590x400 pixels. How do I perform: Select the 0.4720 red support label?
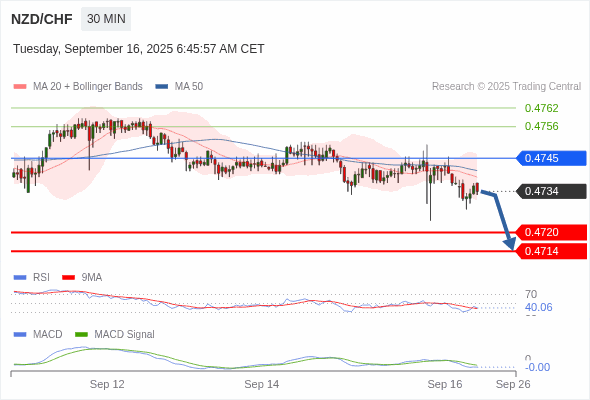(x=551, y=232)
